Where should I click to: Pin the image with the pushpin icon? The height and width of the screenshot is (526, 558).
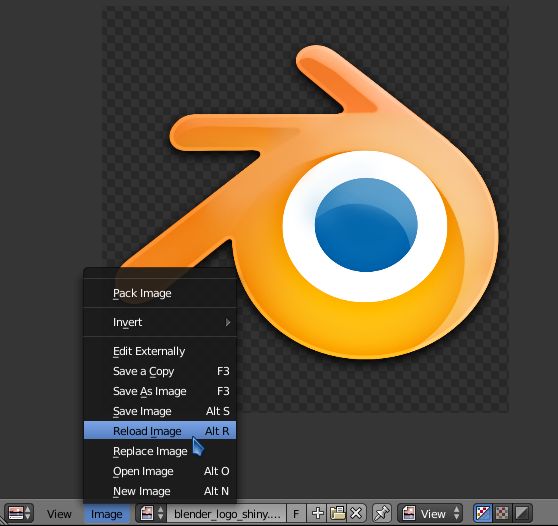click(x=382, y=513)
